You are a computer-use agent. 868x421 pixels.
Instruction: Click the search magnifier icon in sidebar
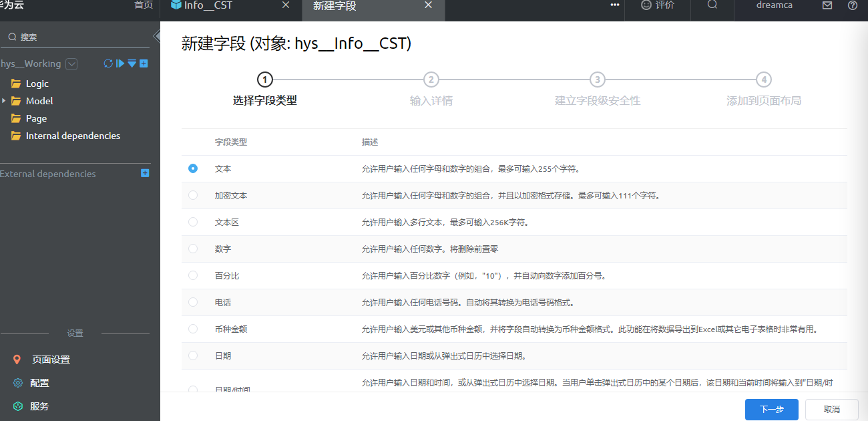click(12, 37)
